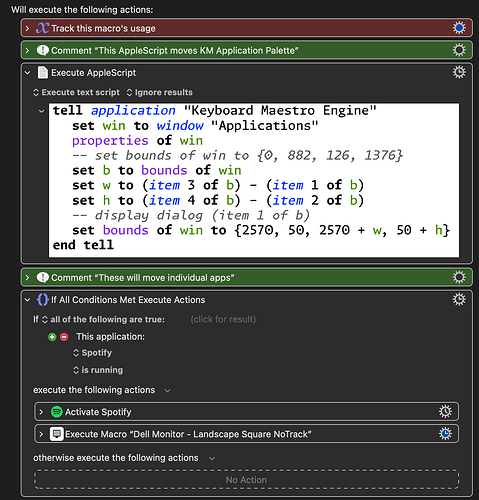The image size is (479, 500).
Task: Open Execute AppleScript action gear menu
Action: [459, 72]
